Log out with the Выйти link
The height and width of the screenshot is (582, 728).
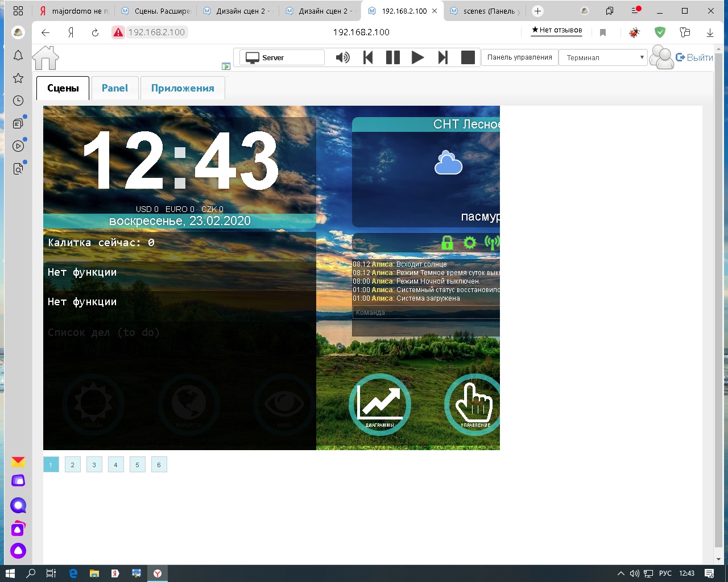(x=694, y=57)
